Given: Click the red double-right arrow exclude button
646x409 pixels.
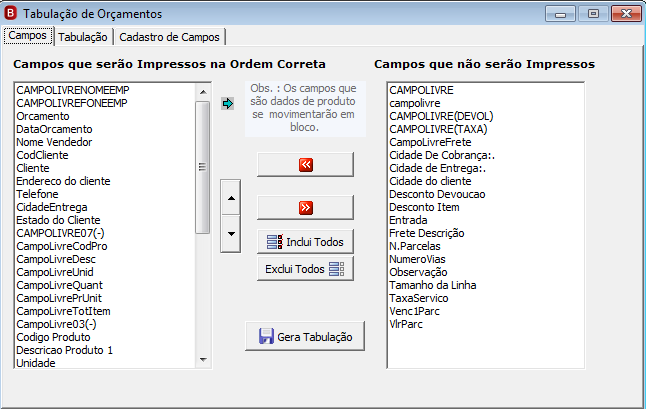Looking at the screenshot, I should coord(305,207).
